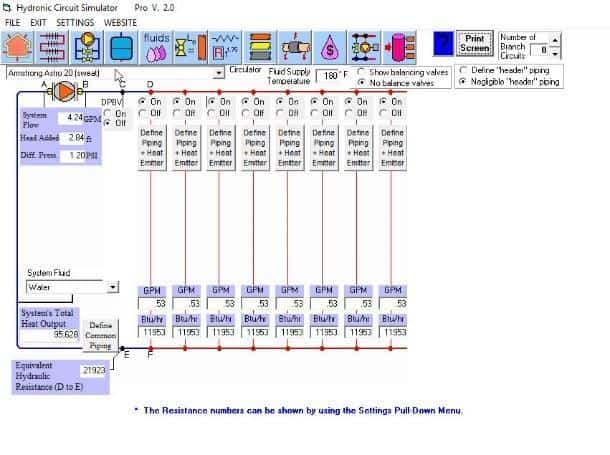This screenshot has height=455, width=610.
Task: Click the leftmost Define Piping + Heat Emitter button
Action: point(152,147)
